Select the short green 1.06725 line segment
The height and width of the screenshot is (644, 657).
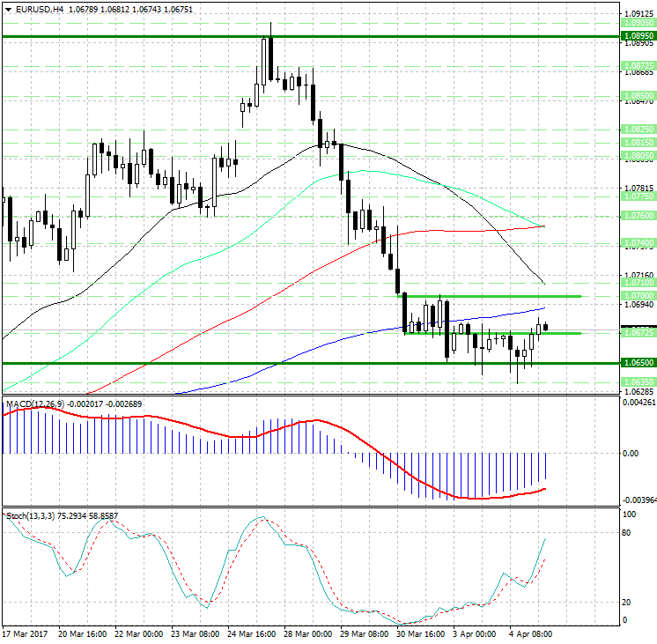(493, 333)
